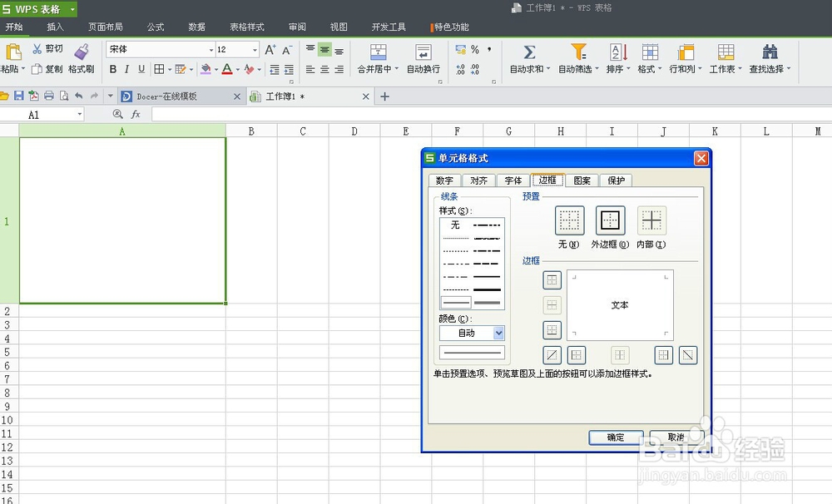Click the Name Box showing A1
Screen dimensions: 832x504
42,115
